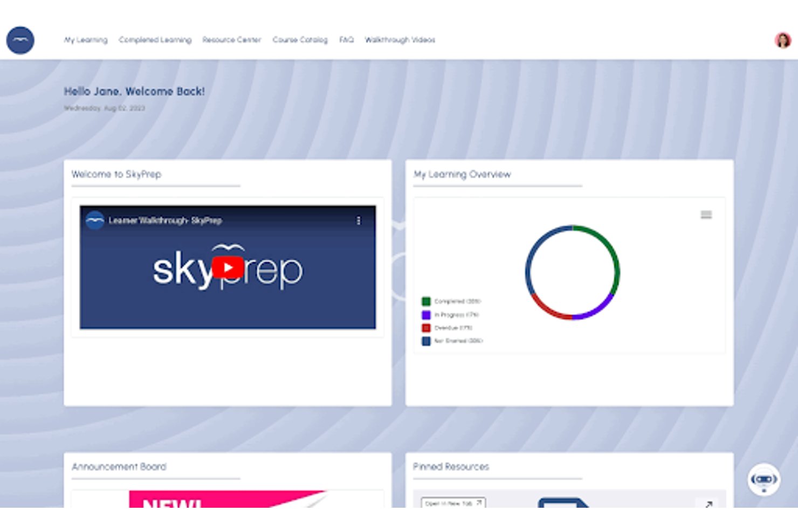Click the YouTube play button on video

click(228, 267)
